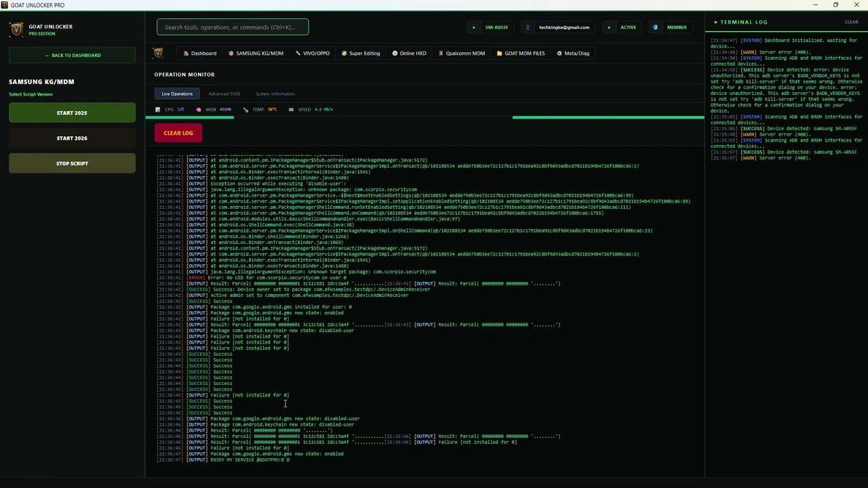Restore down the GOAT Unlocker Pro window

click(835, 5)
